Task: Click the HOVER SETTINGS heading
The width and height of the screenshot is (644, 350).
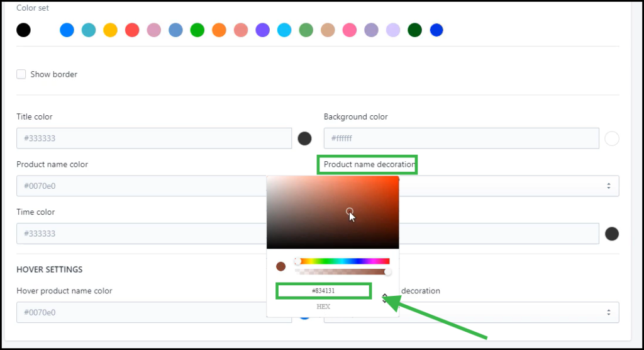Action: (49, 269)
